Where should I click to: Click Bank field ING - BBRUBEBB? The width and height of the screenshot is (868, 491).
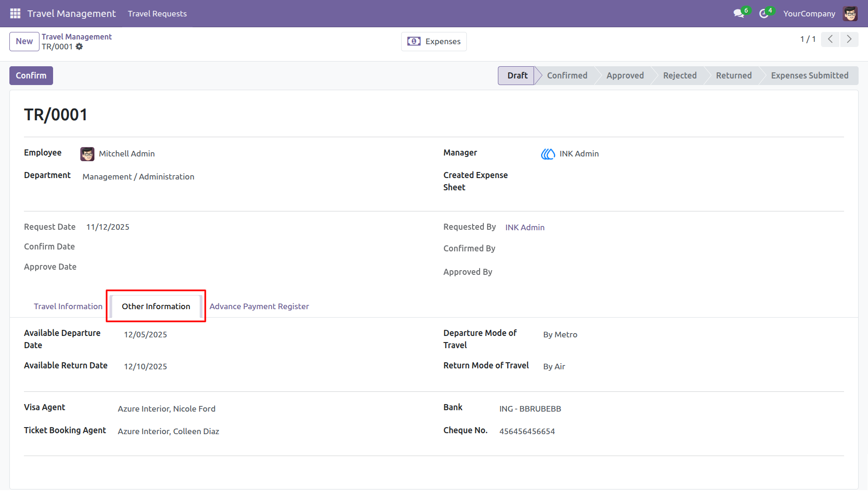tap(530, 409)
